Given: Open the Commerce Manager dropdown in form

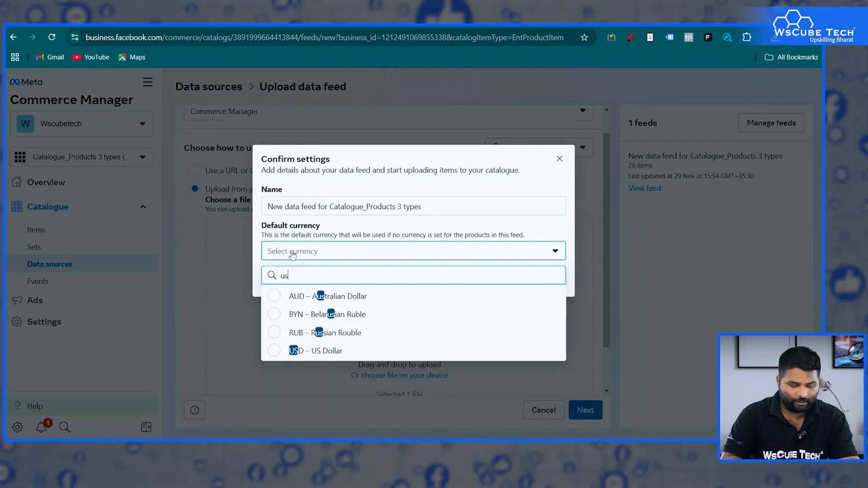Looking at the screenshot, I should 389,112.
